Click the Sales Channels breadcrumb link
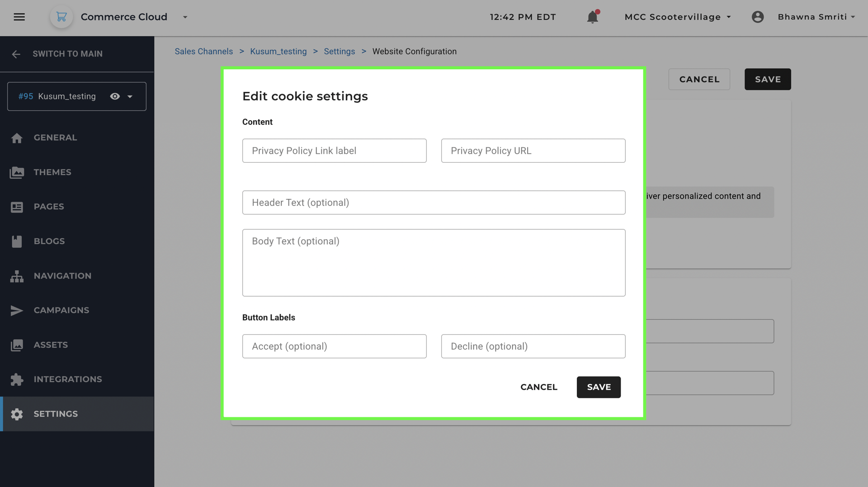Viewport: 868px width, 487px height. point(204,52)
